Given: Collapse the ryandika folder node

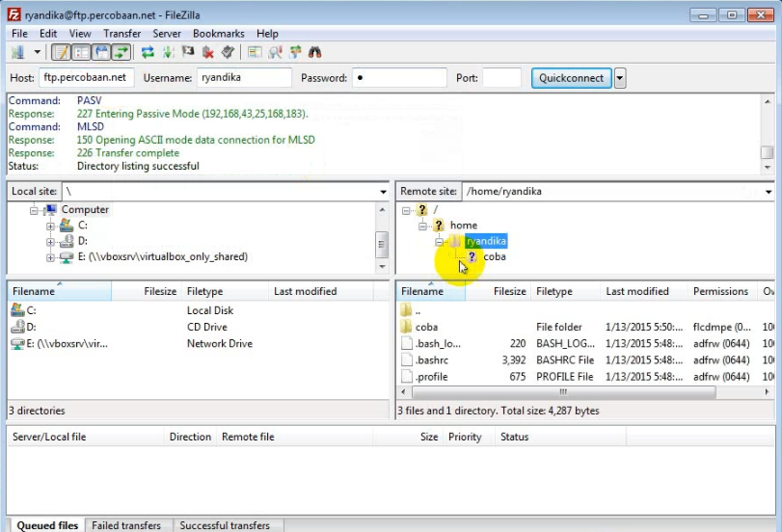Looking at the screenshot, I should 439,242.
